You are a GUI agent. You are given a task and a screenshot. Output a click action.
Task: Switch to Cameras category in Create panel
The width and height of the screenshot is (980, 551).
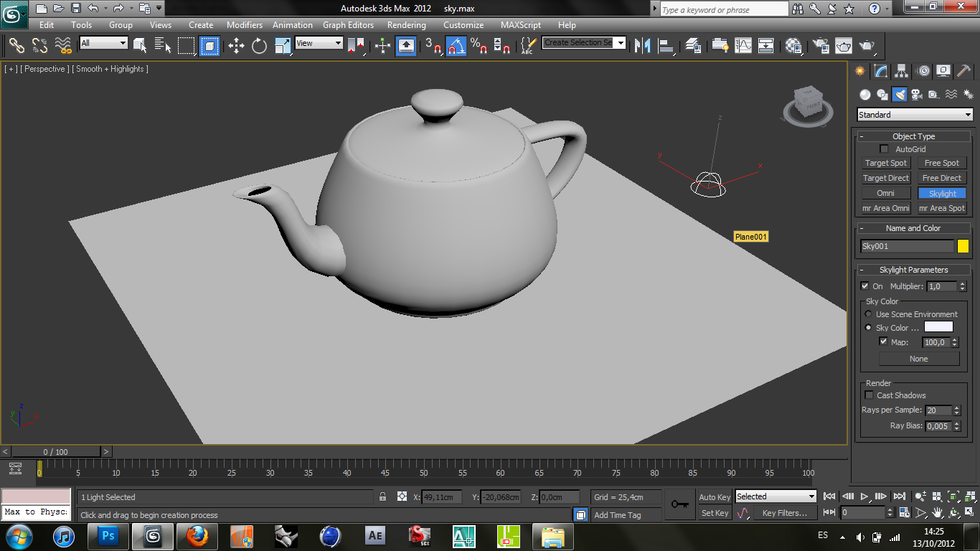click(x=917, y=95)
